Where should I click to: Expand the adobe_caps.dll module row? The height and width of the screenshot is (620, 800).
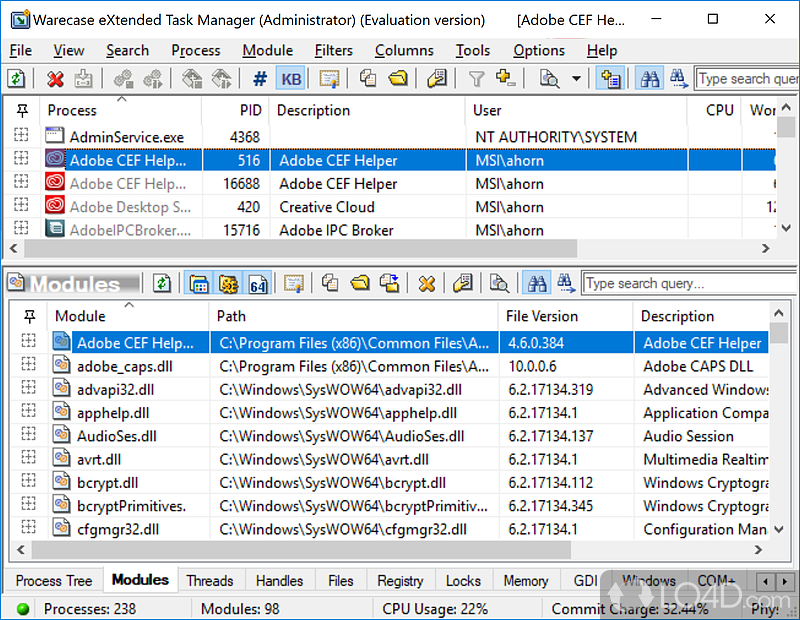point(29,364)
